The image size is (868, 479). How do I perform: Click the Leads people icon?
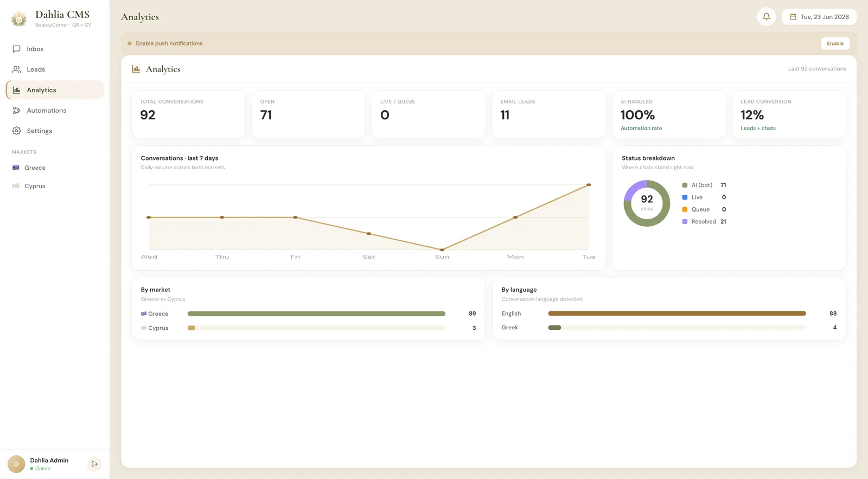(x=17, y=69)
